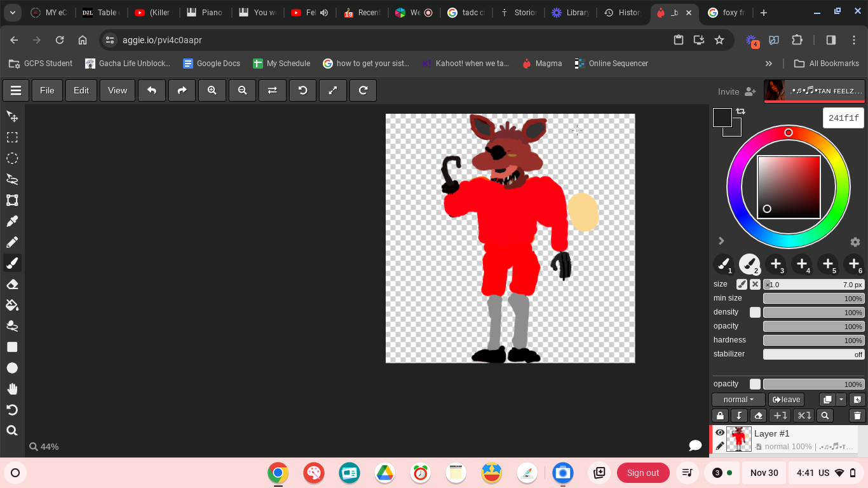This screenshot has width=868, height=488.
Task: Toggle layer opacity checkbox
Action: (755, 384)
